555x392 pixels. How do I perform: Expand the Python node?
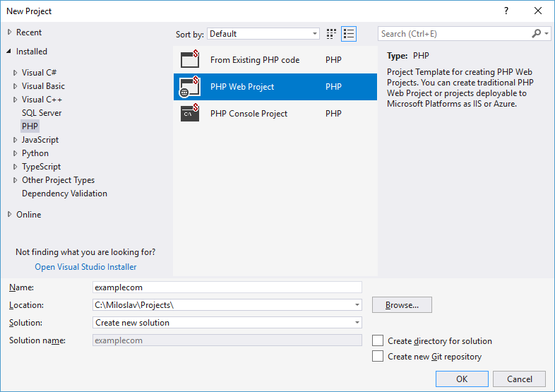15,153
